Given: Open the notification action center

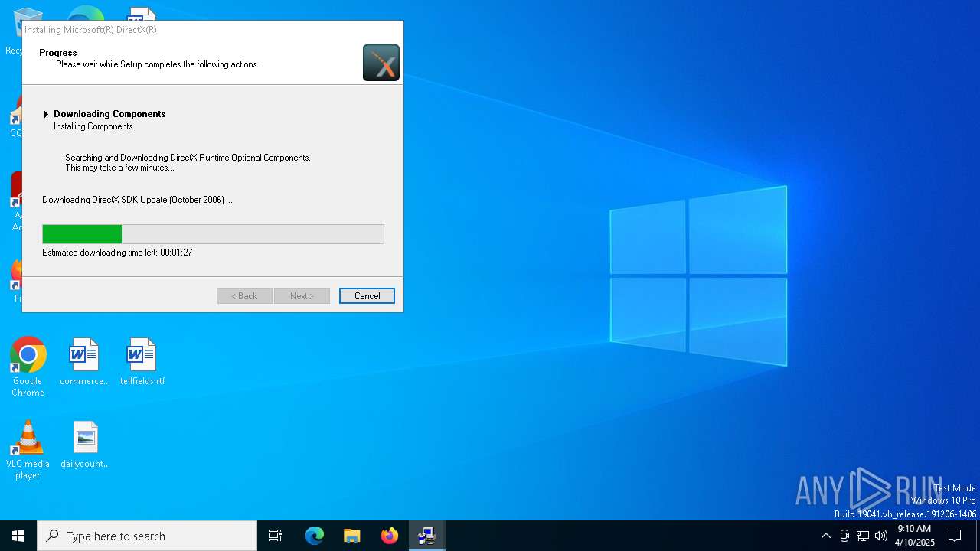Looking at the screenshot, I should 955,536.
